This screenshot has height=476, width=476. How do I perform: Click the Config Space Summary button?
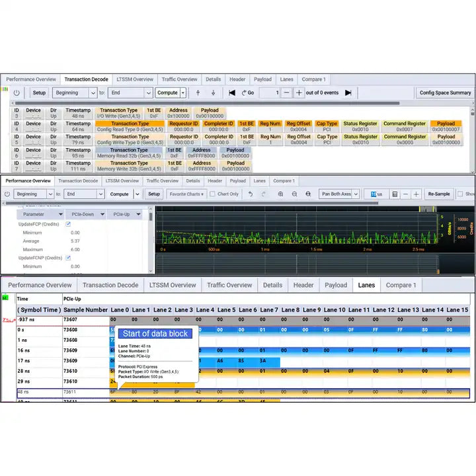(x=445, y=93)
